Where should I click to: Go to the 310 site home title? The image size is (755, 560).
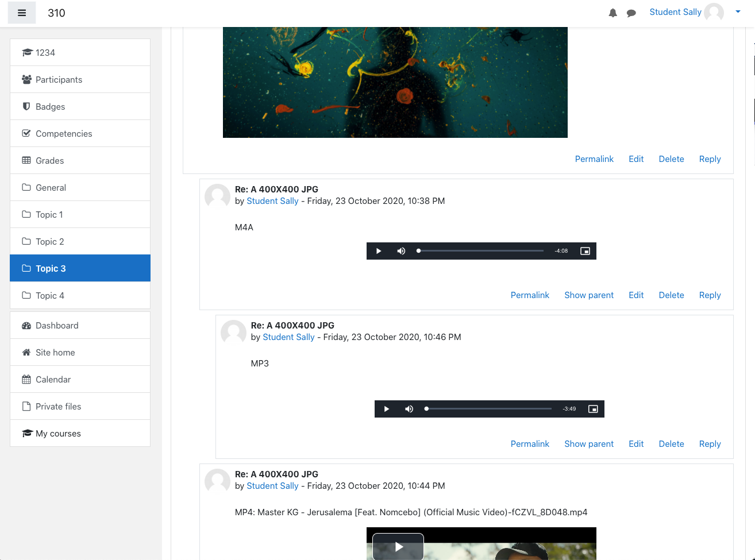56,13
